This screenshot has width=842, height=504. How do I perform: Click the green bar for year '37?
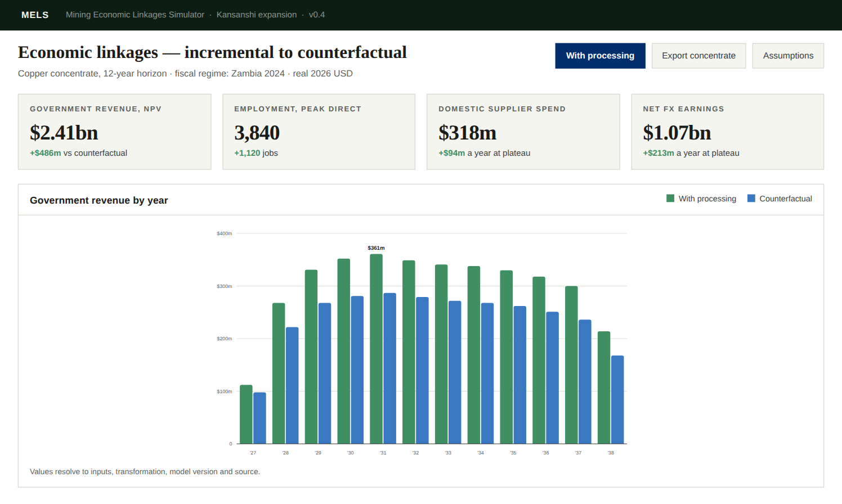(571, 365)
